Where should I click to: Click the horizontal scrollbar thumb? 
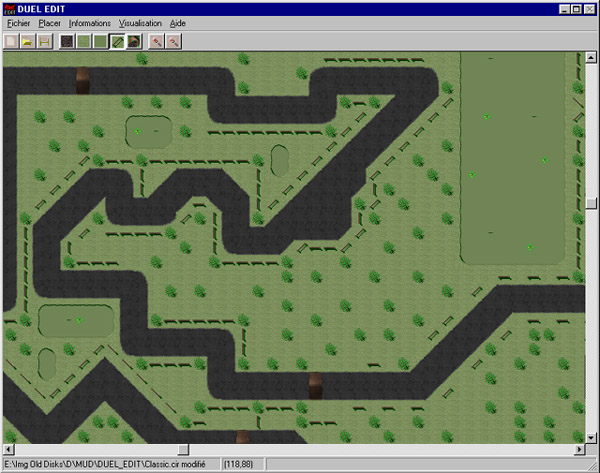183,449
